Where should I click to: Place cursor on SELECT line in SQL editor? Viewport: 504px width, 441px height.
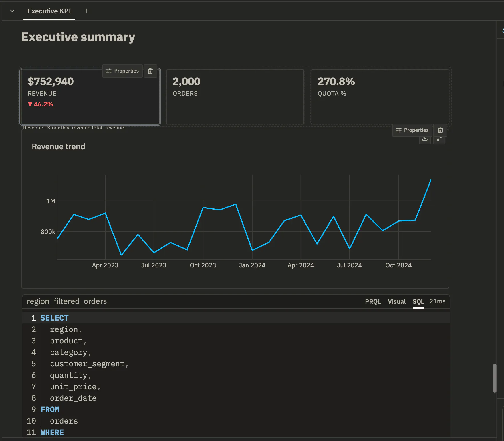click(236, 318)
